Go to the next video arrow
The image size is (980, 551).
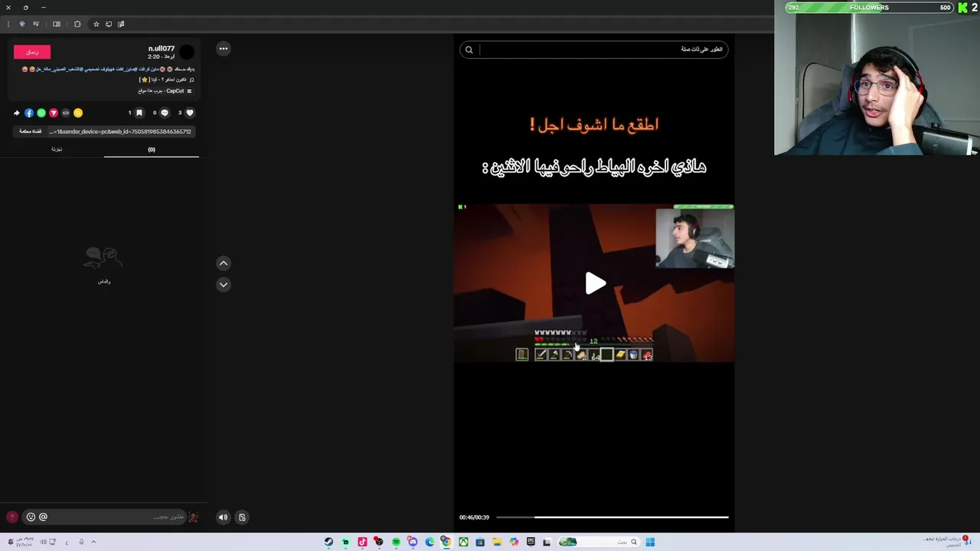point(224,284)
